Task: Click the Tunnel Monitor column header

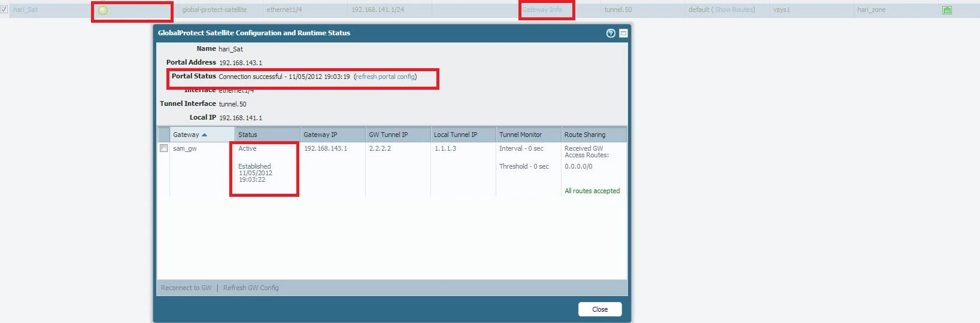Action: (528, 135)
